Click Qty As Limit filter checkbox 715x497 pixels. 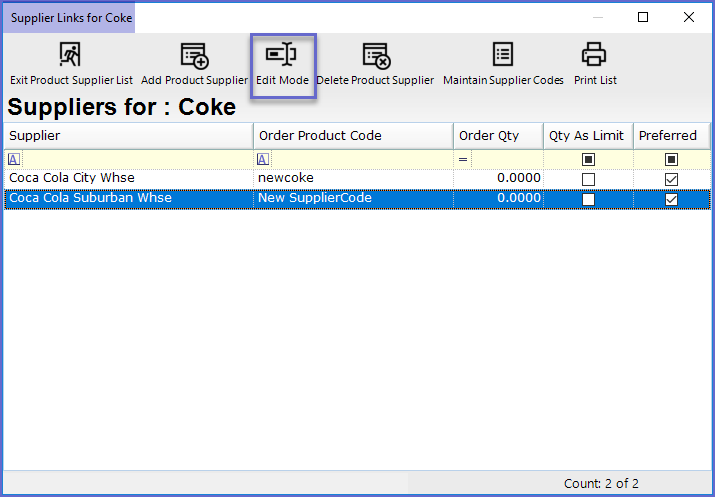[x=588, y=159]
